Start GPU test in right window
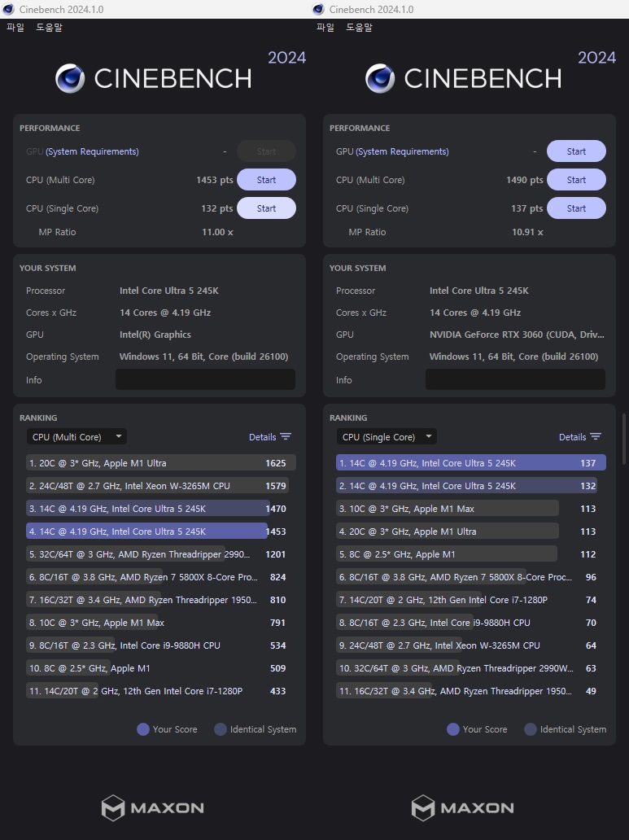Screen dimensions: 629x840 [576, 151]
